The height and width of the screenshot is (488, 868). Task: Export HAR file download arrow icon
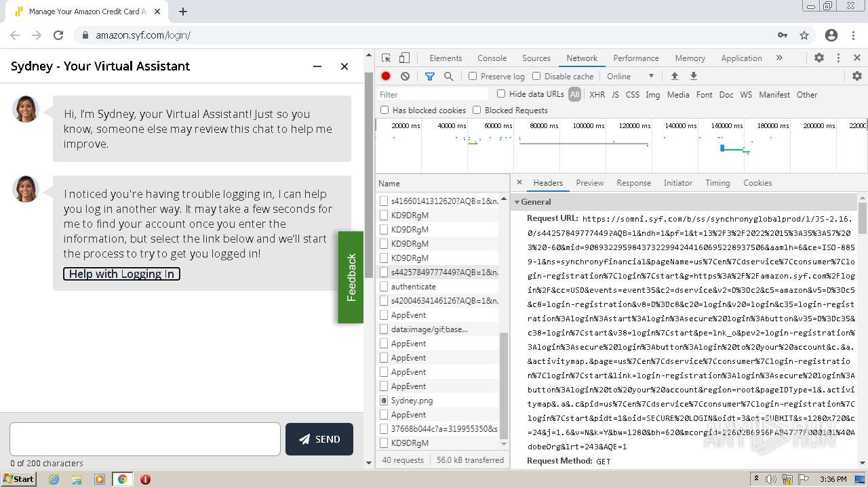click(694, 77)
